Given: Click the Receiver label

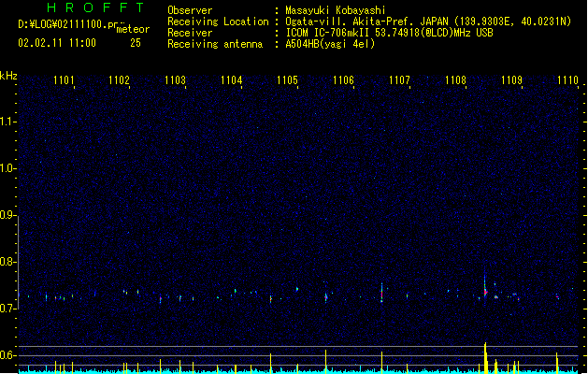Looking at the screenshot, I should [190, 33].
